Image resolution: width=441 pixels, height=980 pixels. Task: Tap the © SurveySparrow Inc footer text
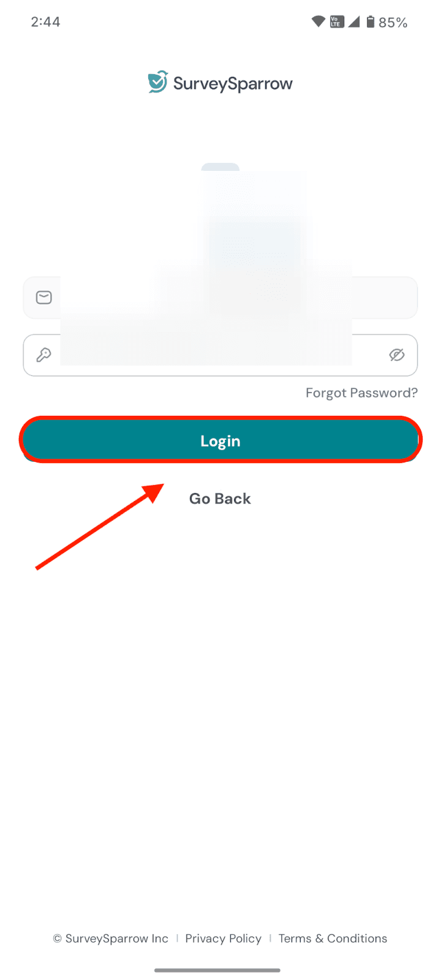tap(110, 938)
